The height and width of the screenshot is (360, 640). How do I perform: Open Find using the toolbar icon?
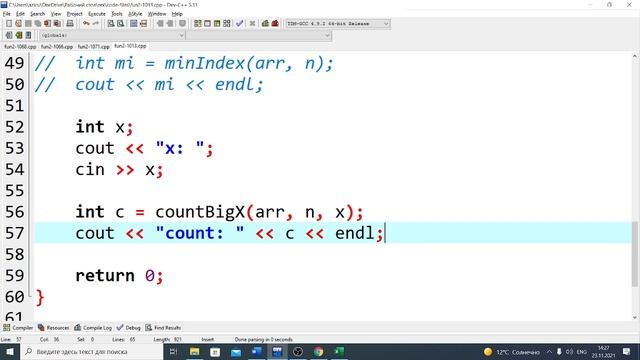point(111,24)
